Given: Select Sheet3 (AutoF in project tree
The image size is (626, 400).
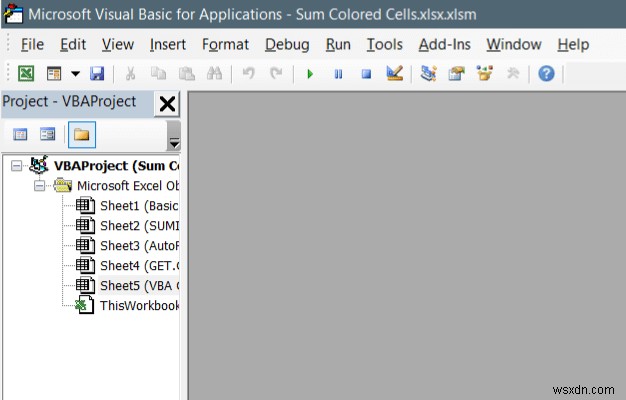Looking at the screenshot, I should point(139,246).
